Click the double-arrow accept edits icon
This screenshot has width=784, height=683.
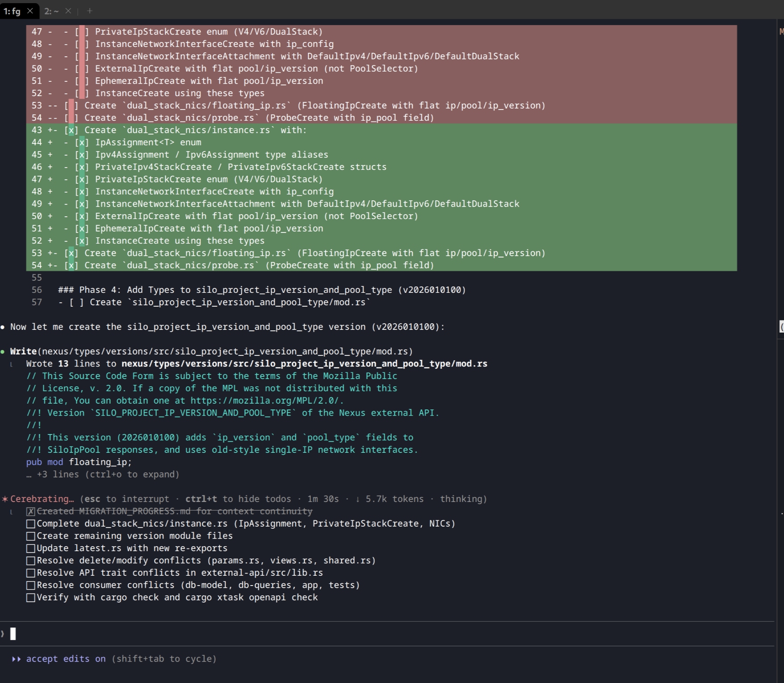(16, 659)
